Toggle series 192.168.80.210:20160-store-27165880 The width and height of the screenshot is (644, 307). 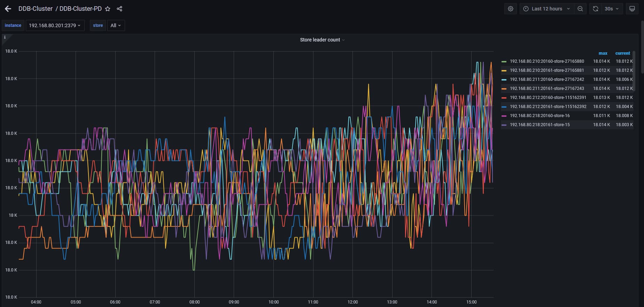coord(547,61)
